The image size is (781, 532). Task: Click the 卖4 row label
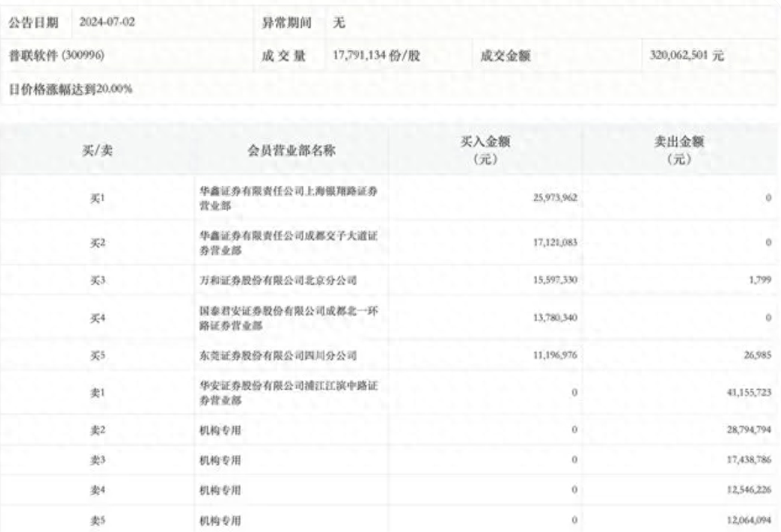tap(97, 490)
